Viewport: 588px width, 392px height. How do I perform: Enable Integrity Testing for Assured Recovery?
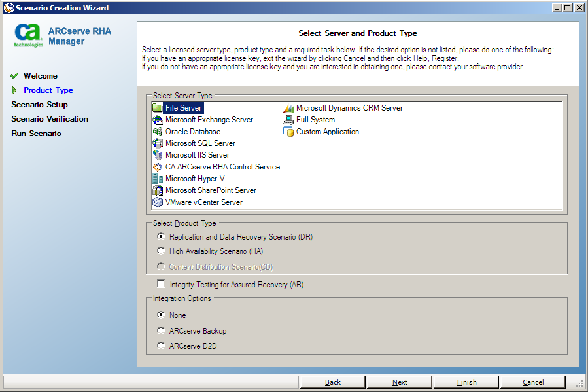pos(160,284)
